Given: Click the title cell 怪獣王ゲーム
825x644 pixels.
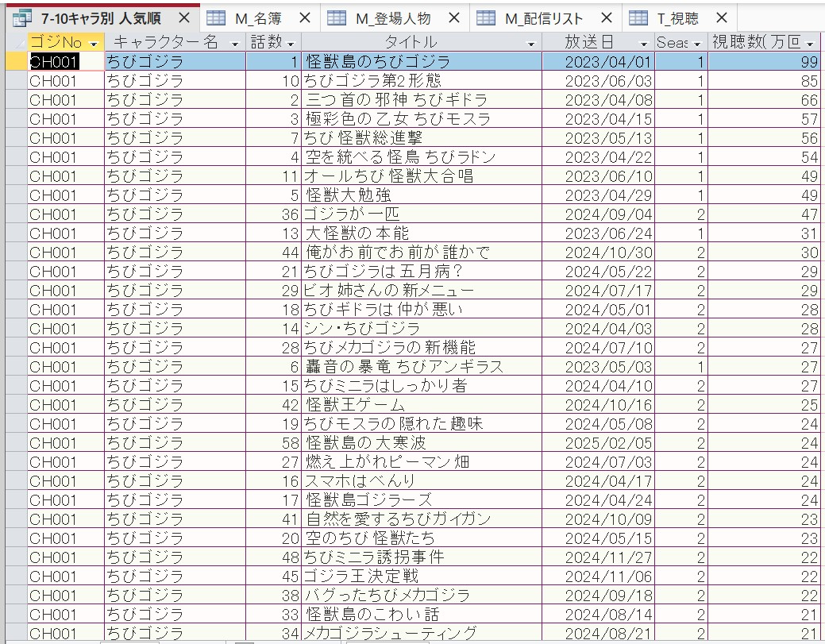Looking at the screenshot, I should tap(422, 405).
